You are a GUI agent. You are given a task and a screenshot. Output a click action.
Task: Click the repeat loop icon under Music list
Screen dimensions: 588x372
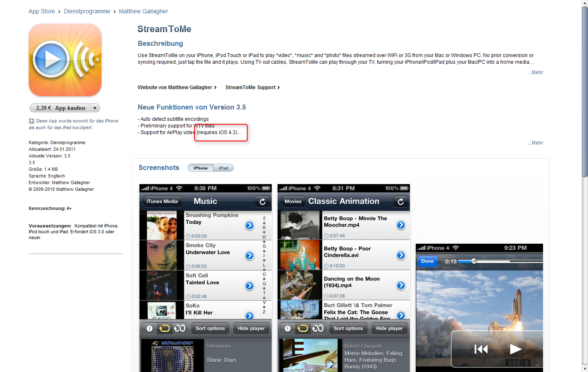[x=164, y=329]
